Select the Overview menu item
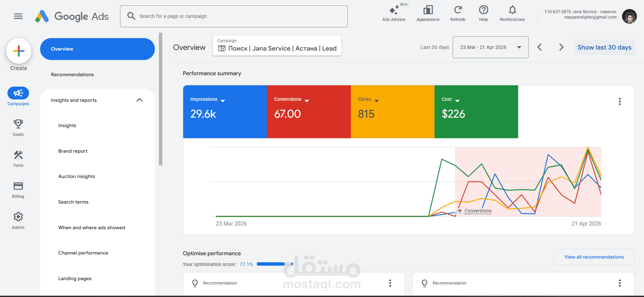644x297 pixels. pyautogui.click(x=97, y=49)
